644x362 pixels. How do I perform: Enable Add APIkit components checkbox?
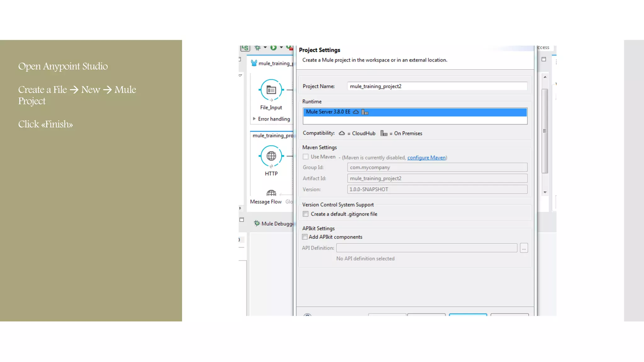click(305, 237)
